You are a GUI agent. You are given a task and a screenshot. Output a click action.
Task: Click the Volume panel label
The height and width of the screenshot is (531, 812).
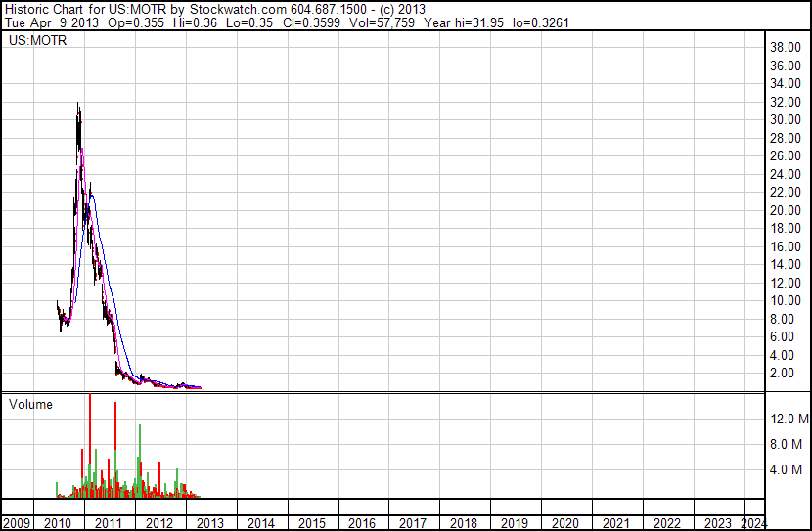31,404
